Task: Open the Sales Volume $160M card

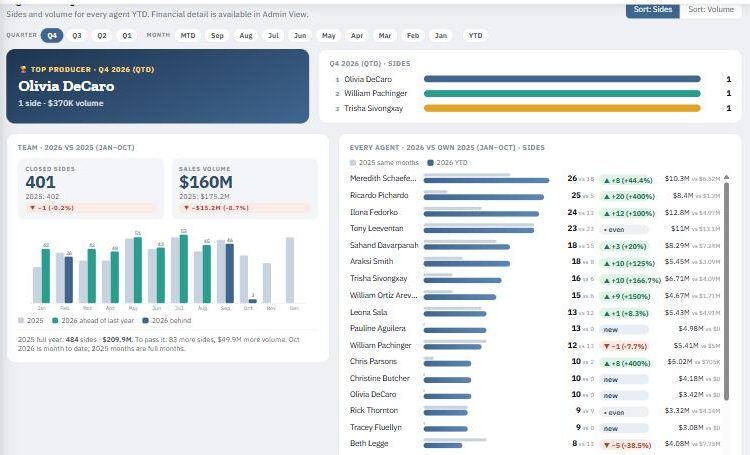Action: click(244, 189)
